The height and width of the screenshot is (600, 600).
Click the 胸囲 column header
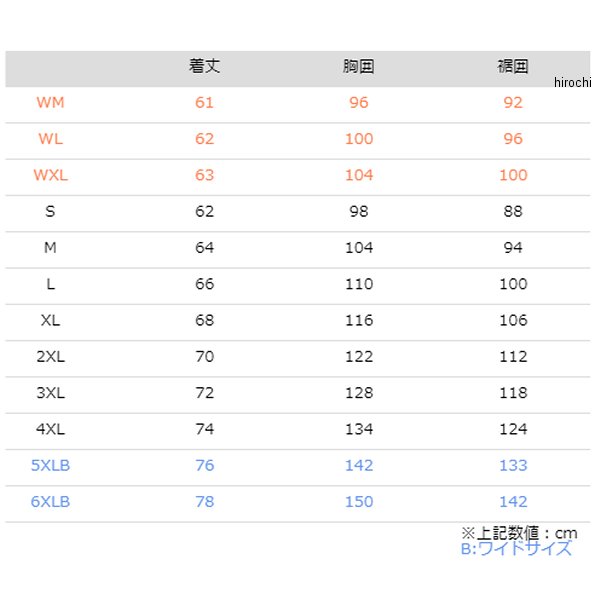[x=358, y=68]
